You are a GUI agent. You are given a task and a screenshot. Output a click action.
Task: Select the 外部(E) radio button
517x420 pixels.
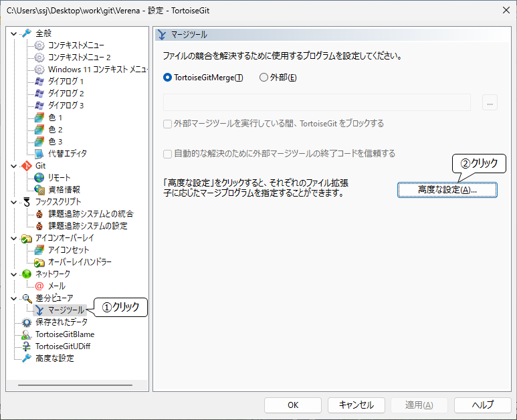[x=264, y=78]
